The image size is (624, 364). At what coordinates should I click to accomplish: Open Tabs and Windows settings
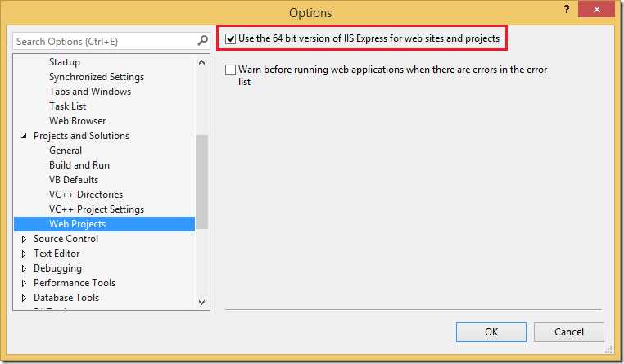pyautogui.click(x=90, y=92)
